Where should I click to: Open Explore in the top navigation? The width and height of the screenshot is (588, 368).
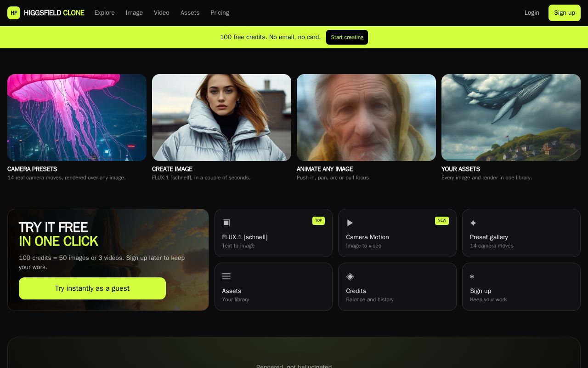point(105,13)
